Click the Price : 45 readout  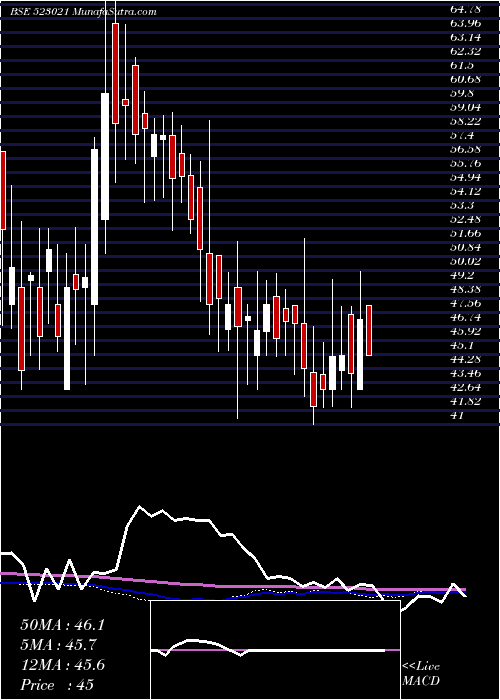point(57,685)
